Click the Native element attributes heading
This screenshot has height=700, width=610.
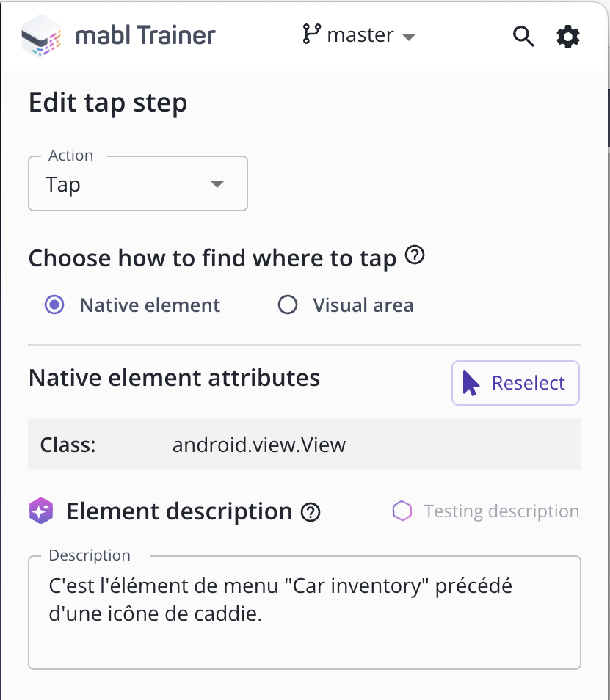[x=173, y=378]
